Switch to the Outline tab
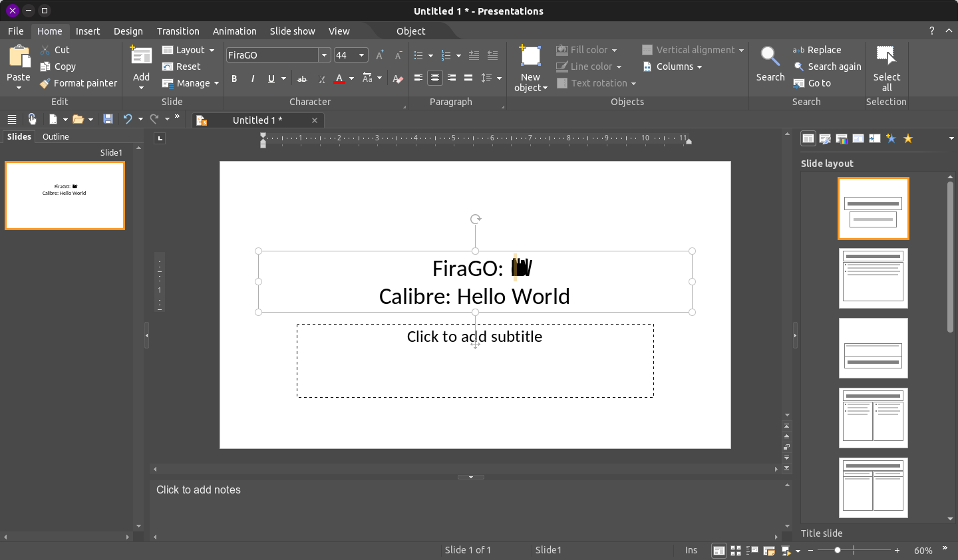The width and height of the screenshot is (958, 560). [56, 136]
